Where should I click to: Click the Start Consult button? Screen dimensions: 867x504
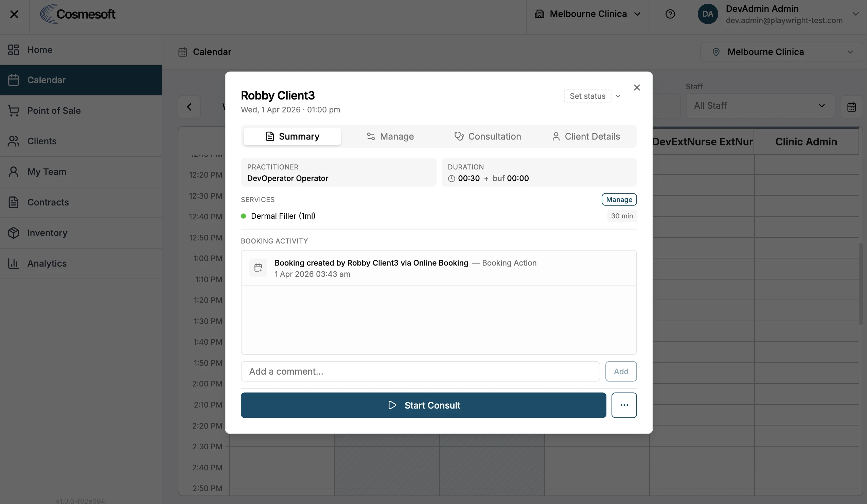coord(423,405)
